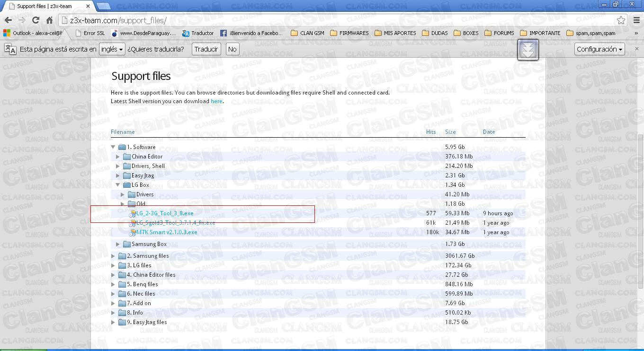Screen dimensions: 644x351
Task: Expand the 4. China Editor files folder
Action: pyautogui.click(x=113, y=275)
